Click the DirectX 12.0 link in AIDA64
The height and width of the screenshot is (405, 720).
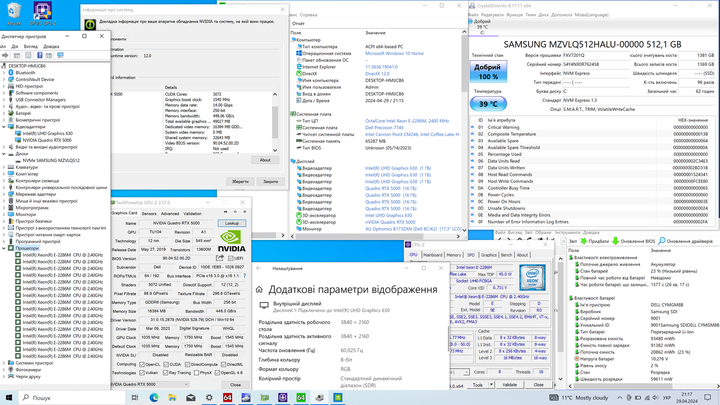click(x=377, y=73)
